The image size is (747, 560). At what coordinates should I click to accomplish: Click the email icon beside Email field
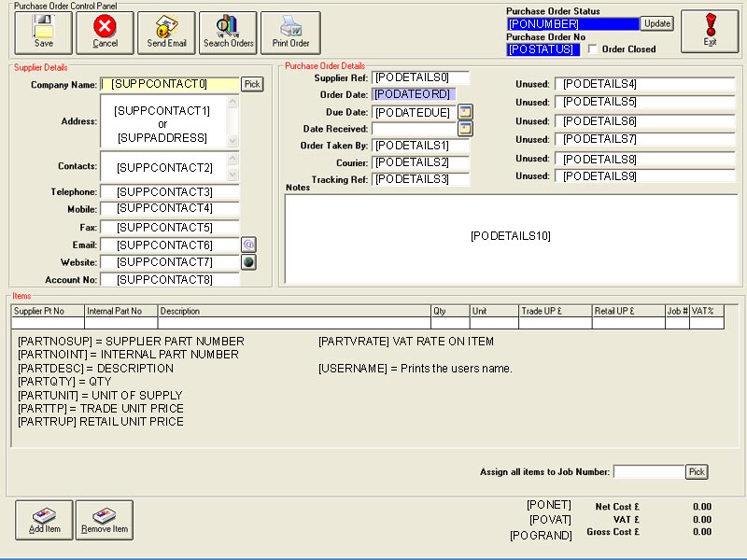248,245
